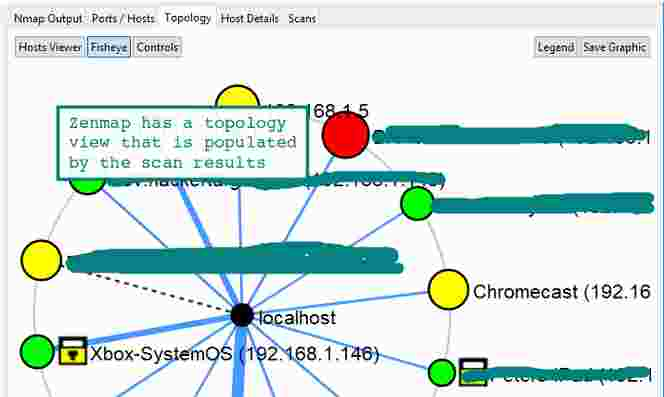The image size is (664, 397).
Task: Select the red host node circle
Action: (346, 135)
